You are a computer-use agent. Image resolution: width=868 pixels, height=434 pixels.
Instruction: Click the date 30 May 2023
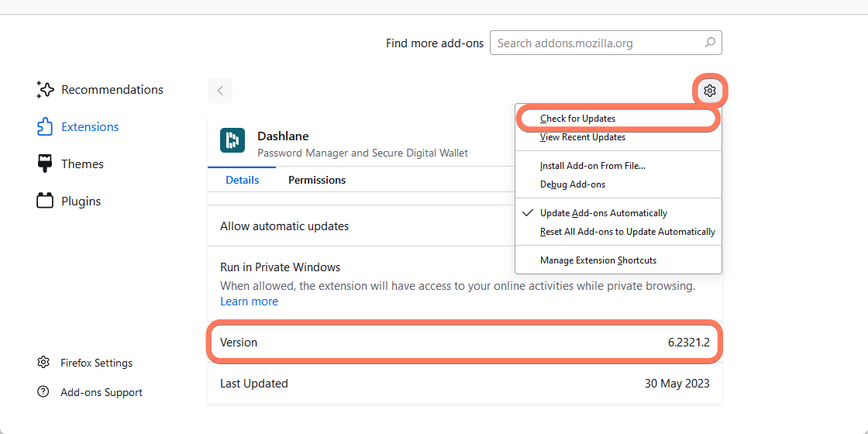[x=677, y=383]
